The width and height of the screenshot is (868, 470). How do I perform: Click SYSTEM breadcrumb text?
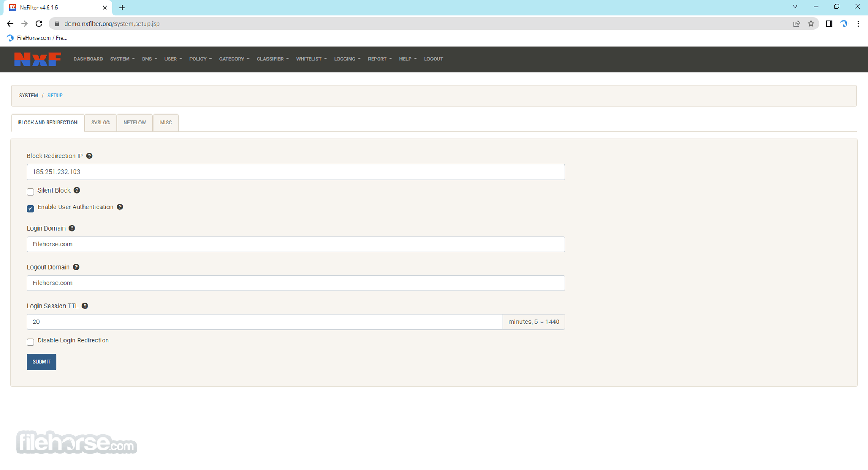click(x=28, y=96)
